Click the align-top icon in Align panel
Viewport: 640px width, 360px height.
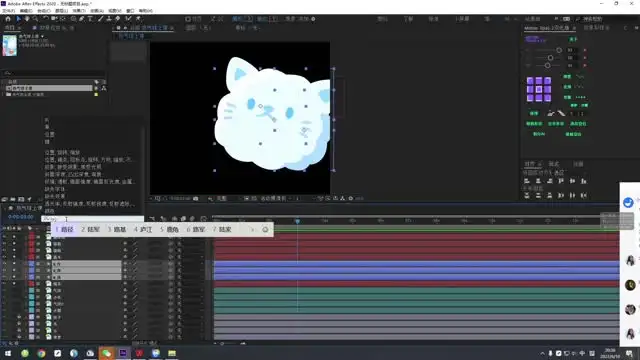(561, 181)
